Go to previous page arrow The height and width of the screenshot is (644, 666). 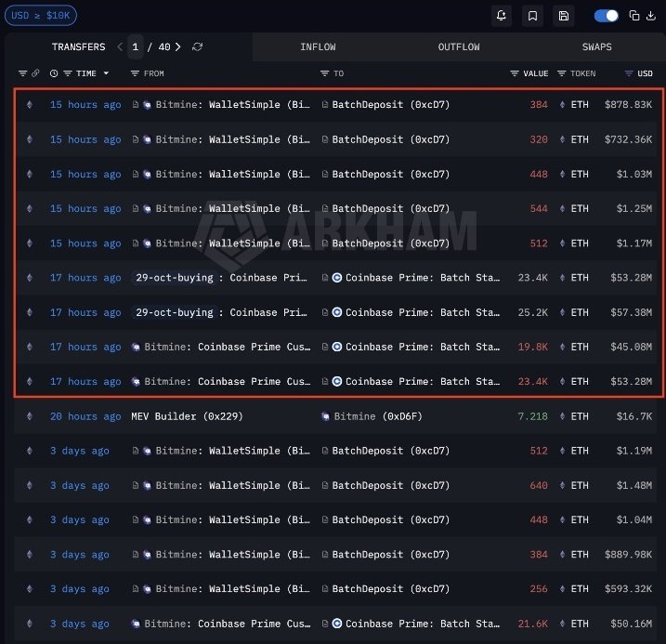pyautogui.click(x=120, y=46)
